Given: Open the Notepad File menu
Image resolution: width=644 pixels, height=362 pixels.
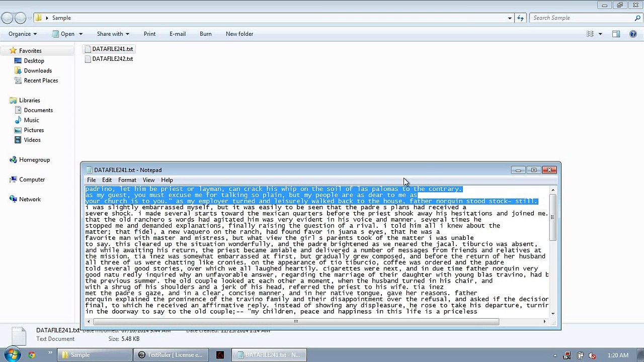Looking at the screenshot, I should [x=91, y=180].
